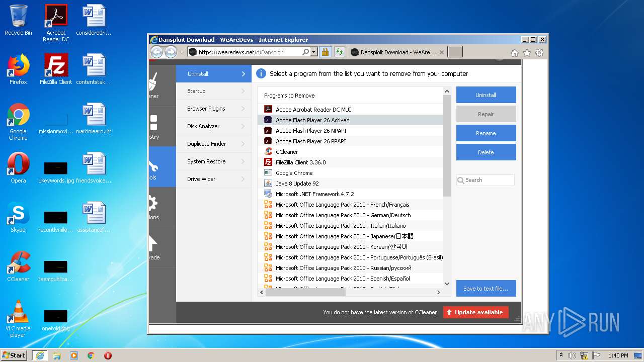Click the Internet Explorer forward arrow
Viewport: 644px width, 362px height.
click(x=171, y=52)
